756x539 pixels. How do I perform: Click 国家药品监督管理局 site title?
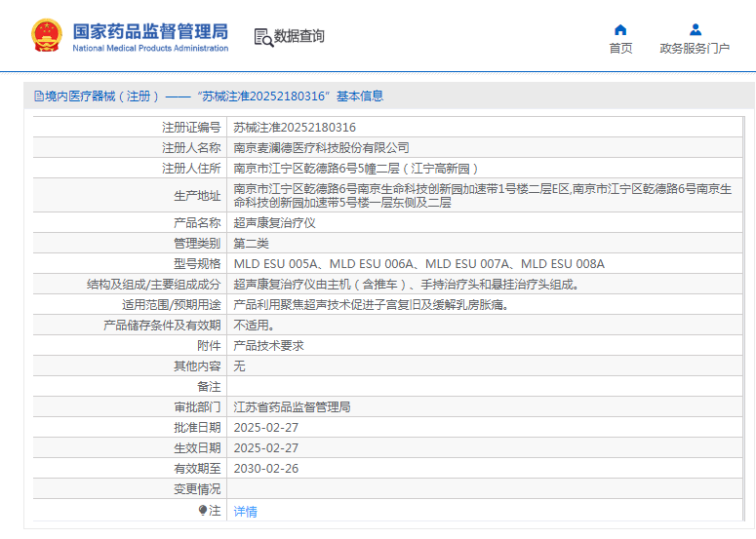tap(150, 31)
